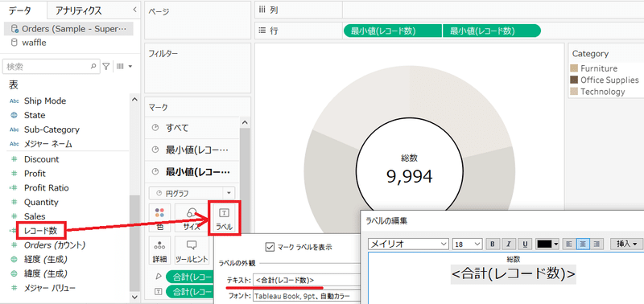Click the ツールヒント tooltip button
This screenshot has height=304, width=644.
[x=191, y=250]
